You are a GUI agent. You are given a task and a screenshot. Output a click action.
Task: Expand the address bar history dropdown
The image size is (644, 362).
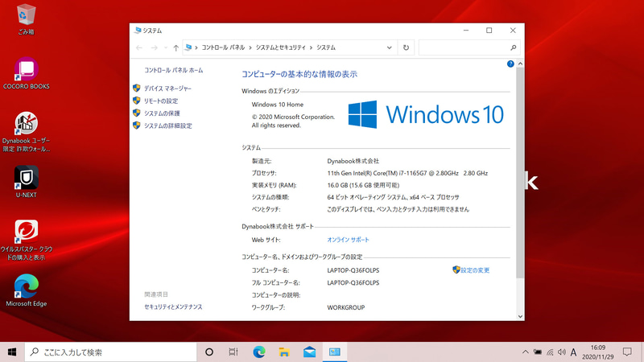390,47
